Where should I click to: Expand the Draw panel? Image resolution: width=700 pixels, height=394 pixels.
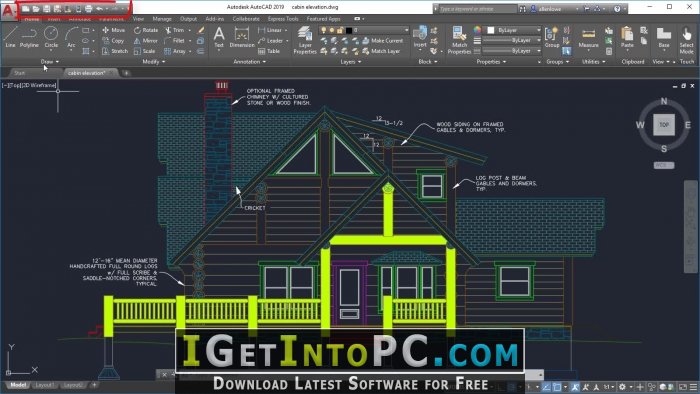50,62
